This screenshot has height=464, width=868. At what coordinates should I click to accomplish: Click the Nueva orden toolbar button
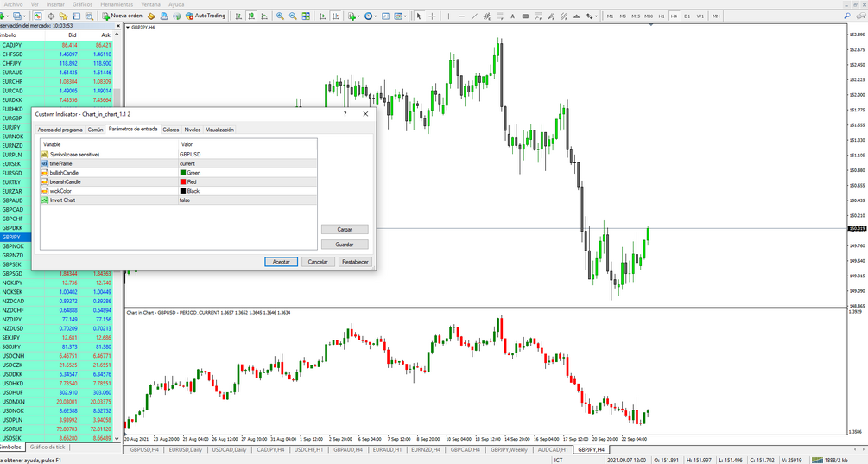tap(123, 16)
